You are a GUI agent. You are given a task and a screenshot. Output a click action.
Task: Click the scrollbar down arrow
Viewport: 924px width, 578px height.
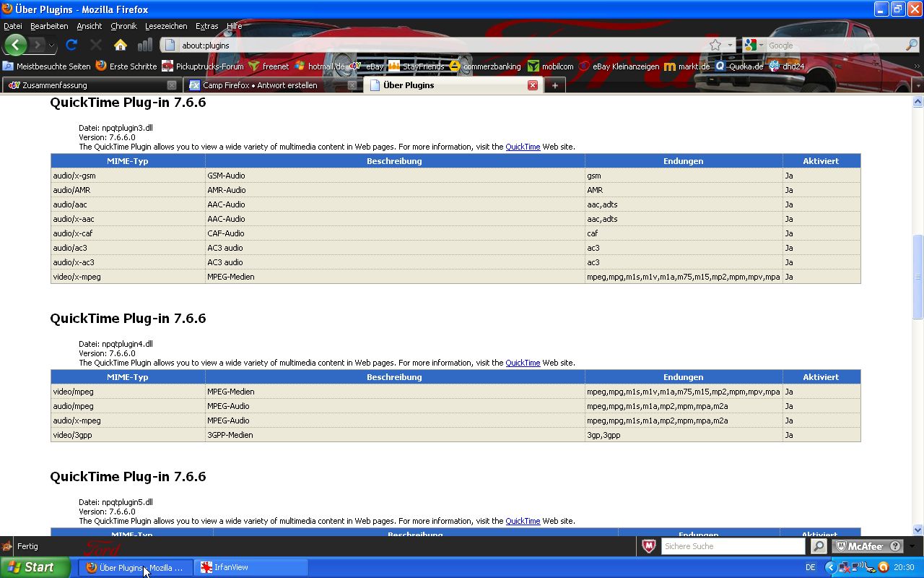[x=918, y=530]
